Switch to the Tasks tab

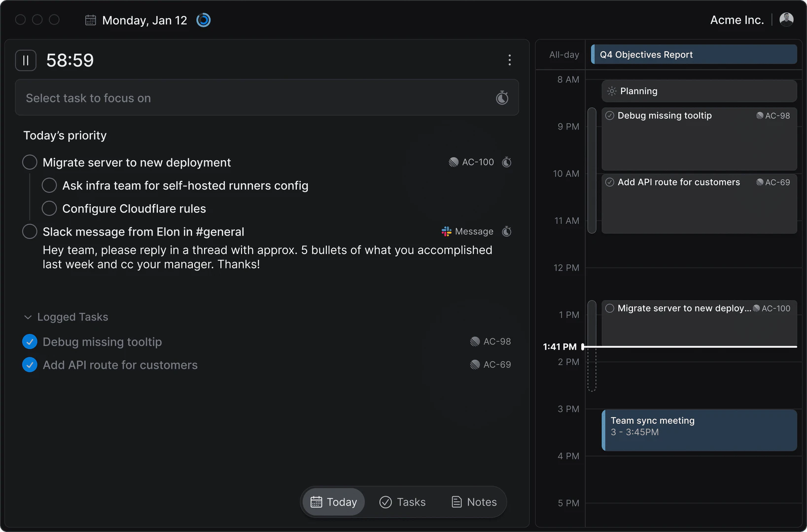[x=402, y=501]
